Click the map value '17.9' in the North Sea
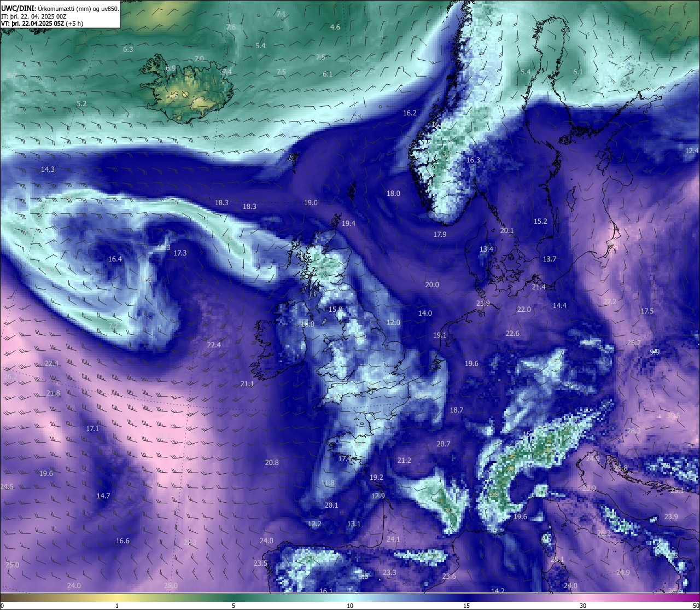Screen dimensions: 700x610 click(440, 235)
